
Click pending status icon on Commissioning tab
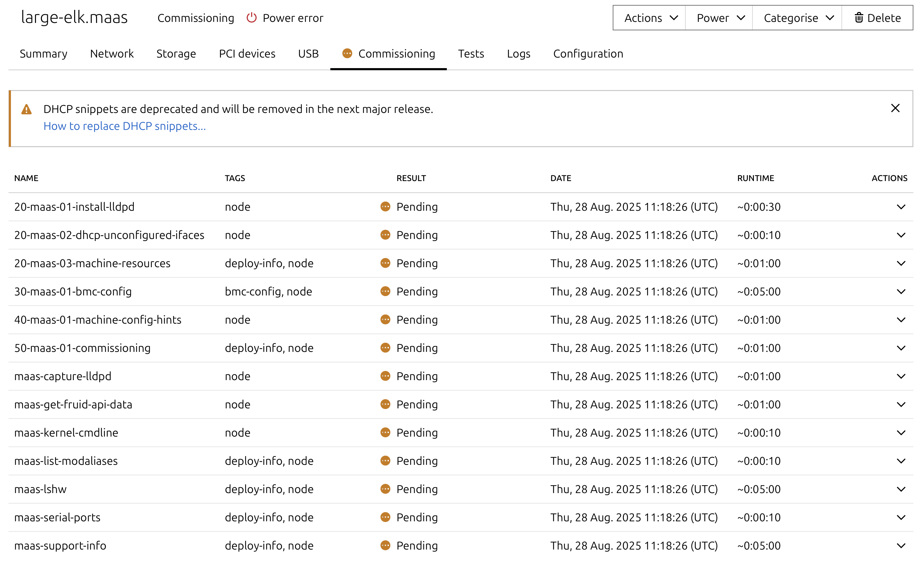click(x=347, y=54)
